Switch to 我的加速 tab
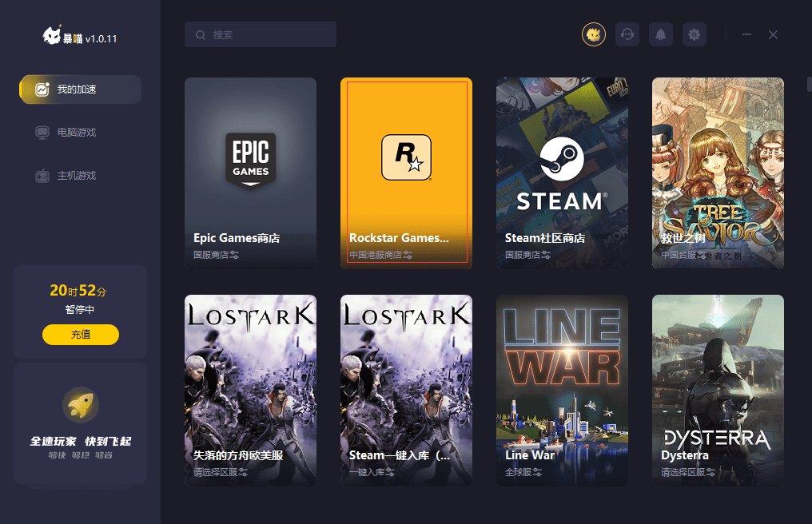Viewport: 812px width, 524px height. 80,89
